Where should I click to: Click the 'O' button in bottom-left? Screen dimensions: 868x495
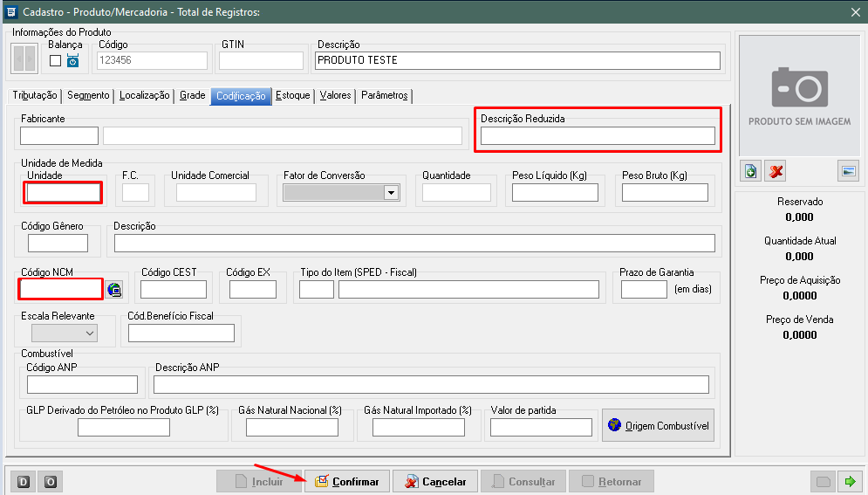tap(51, 482)
